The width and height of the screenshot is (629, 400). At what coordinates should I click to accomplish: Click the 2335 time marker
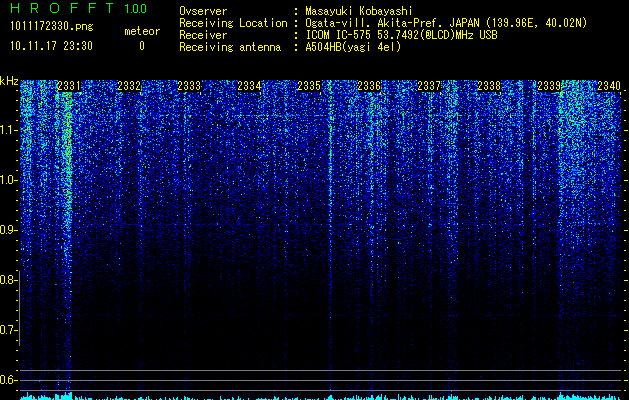click(309, 86)
